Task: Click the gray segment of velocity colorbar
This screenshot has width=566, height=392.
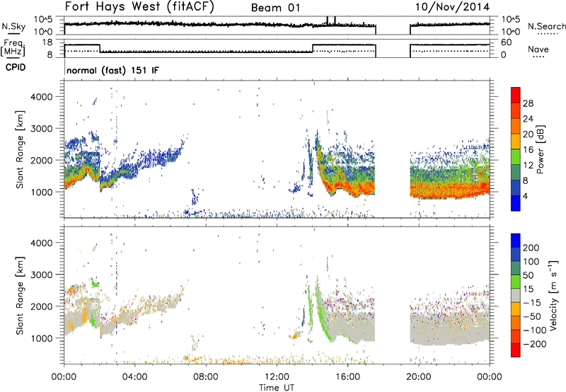Action: click(x=516, y=295)
